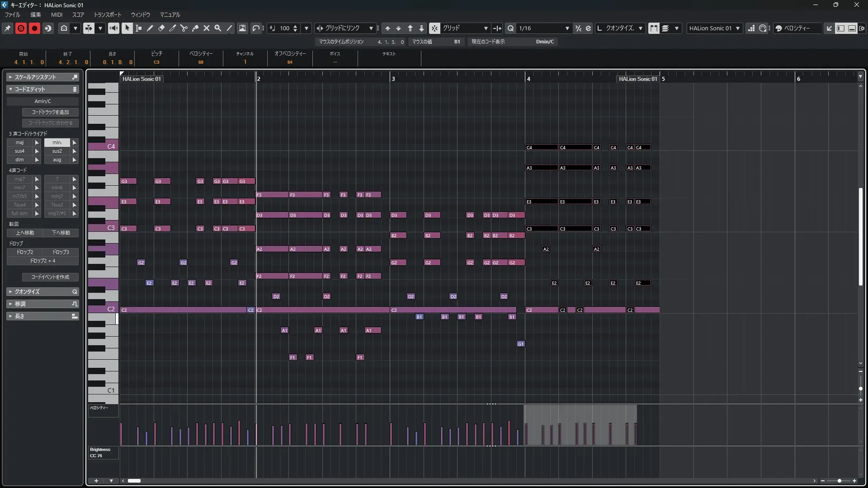The image size is (868, 488).
Task: Toggle Solo Editor button
Action: [21, 28]
